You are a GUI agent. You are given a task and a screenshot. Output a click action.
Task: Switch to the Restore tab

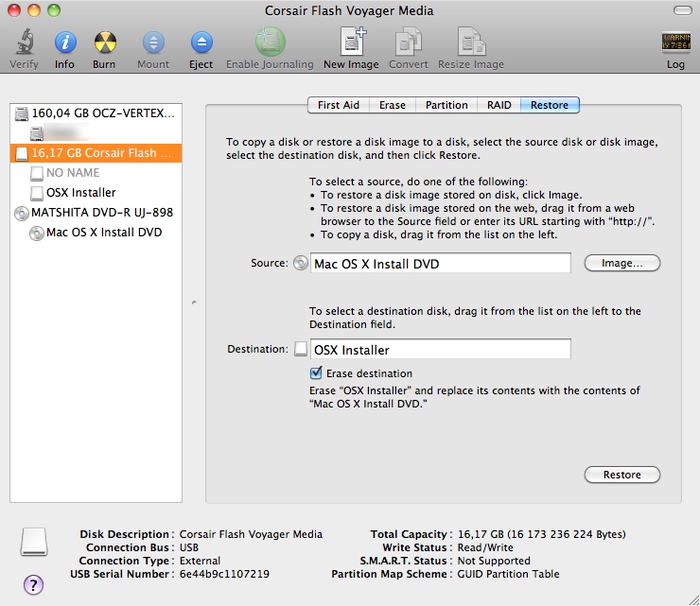550,105
